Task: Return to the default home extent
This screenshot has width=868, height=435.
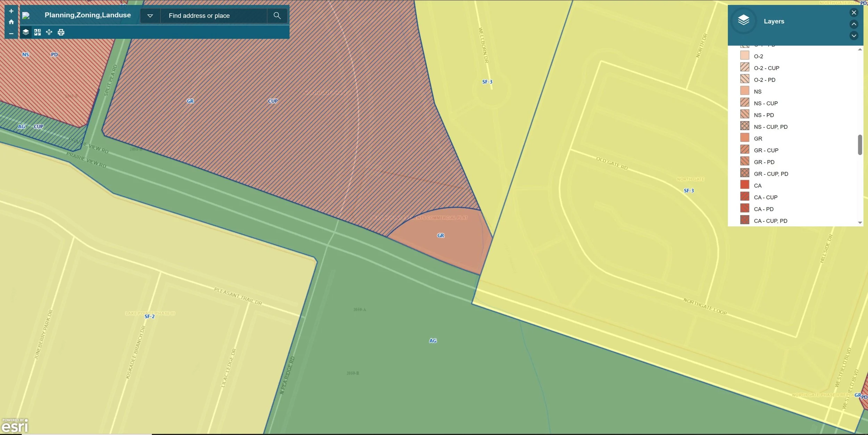Action: click(x=11, y=22)
